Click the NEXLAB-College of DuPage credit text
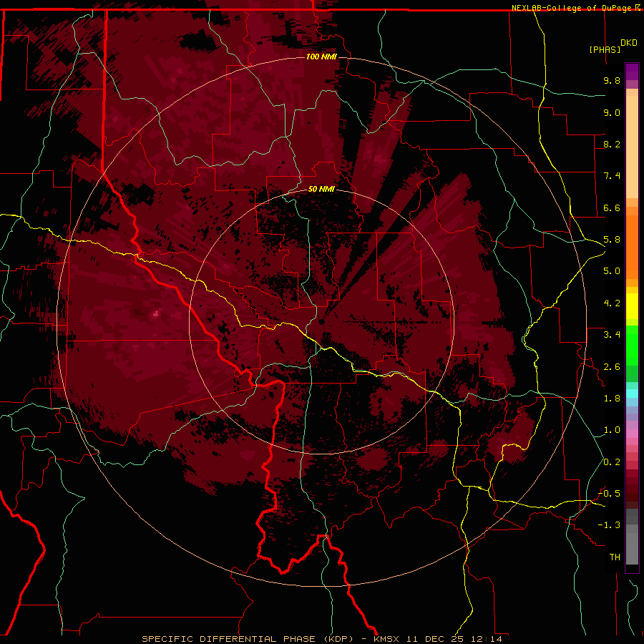The image size is (644, 644). 573,8
